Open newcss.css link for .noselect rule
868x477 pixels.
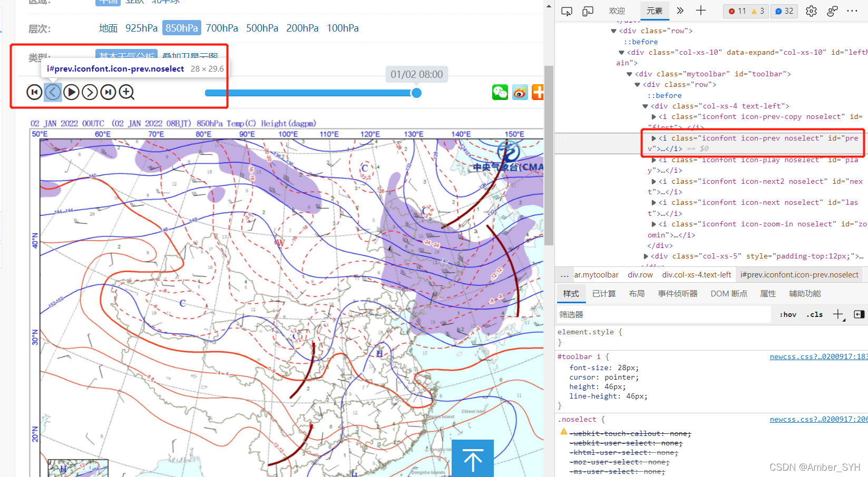coord(818,420)
